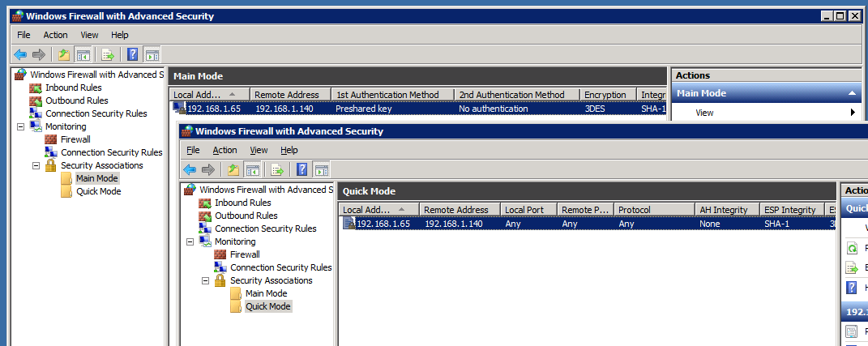Open View menu in back window
The height and width of the screenshot is (346, 868).
coord(89,35)
